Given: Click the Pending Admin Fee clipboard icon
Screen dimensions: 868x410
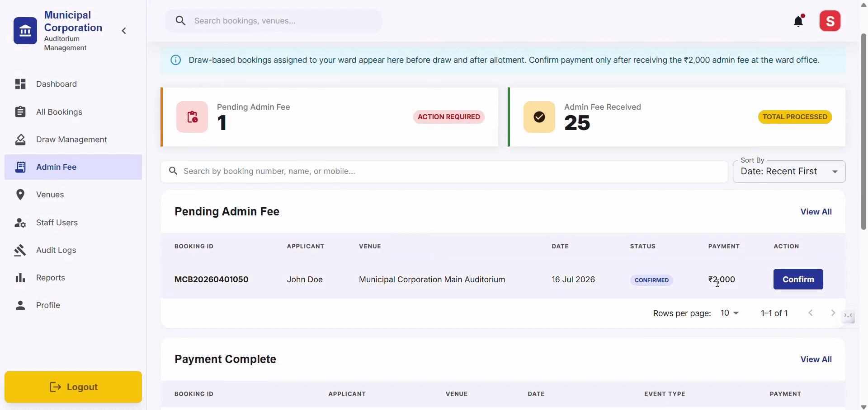Looking at the screenshot, I should (192, 117).
